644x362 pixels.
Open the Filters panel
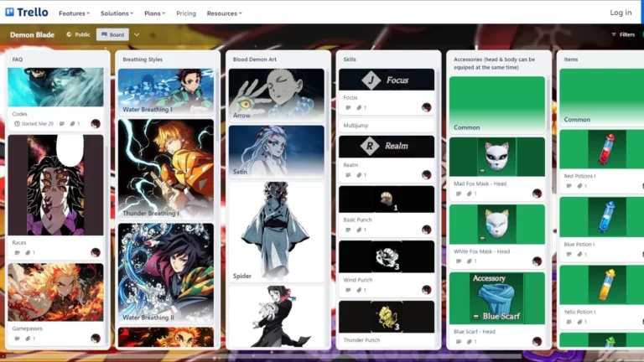tap(622, 34)
